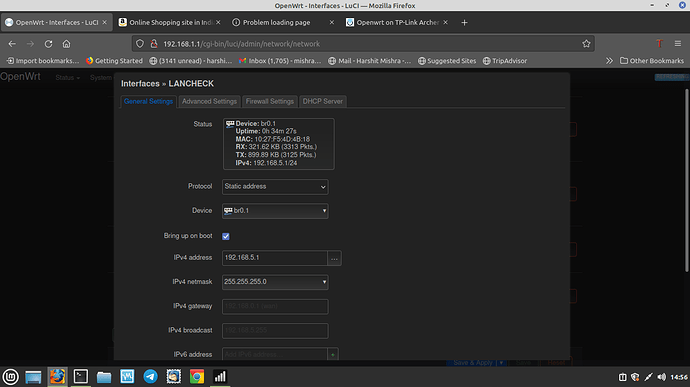Click the red T extension icon
The width and height of the screenshot is (690, 387).
pos(659,44)
